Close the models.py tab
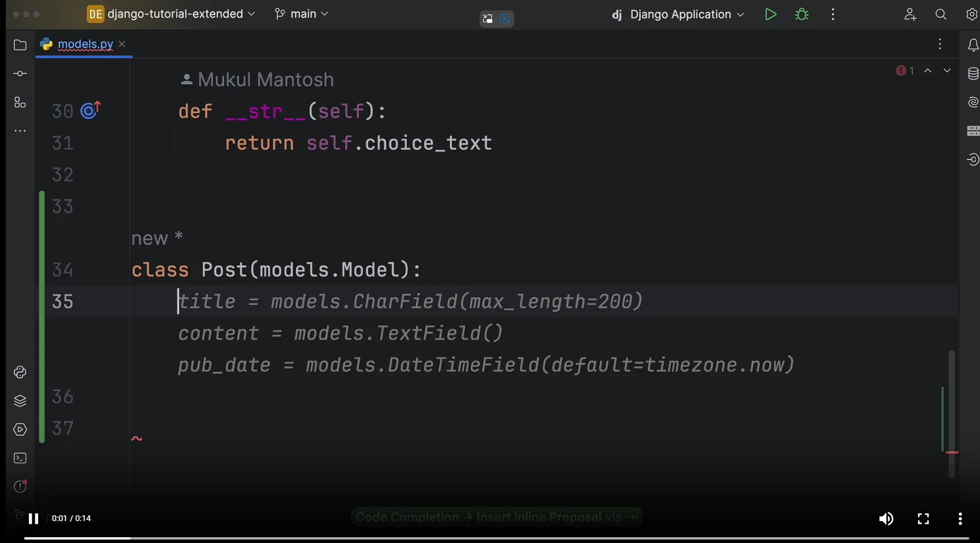 pos(122,44)
